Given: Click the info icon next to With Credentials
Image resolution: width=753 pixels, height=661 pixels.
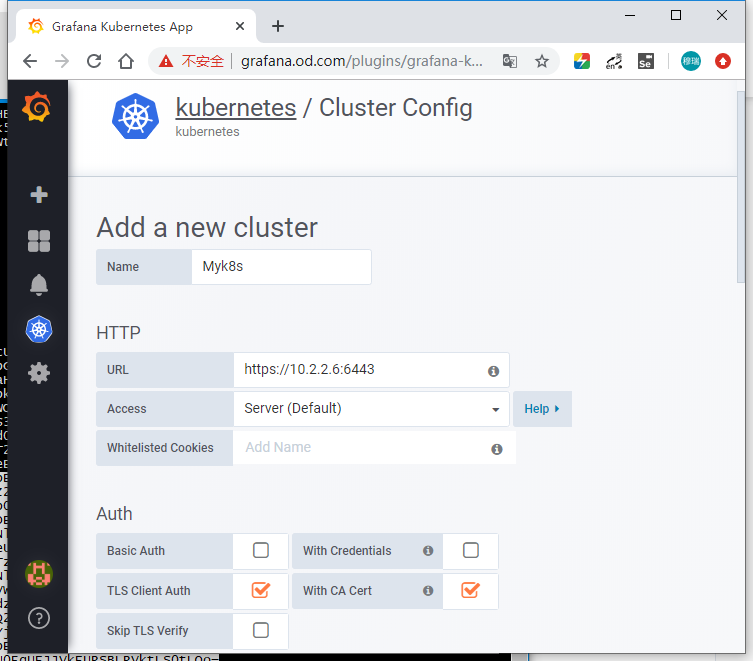Looking at the screenshot, I should click(x=428, y=551).
